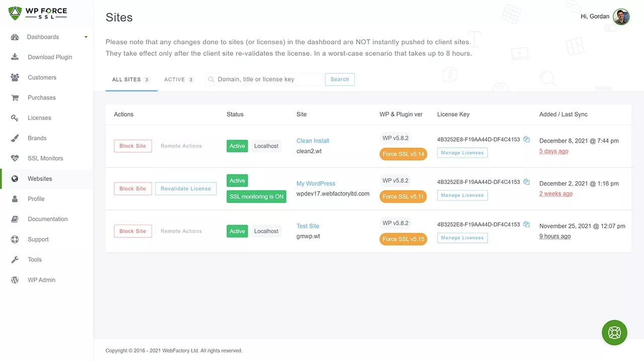Open Customers via its people icon

coord(15,77)
